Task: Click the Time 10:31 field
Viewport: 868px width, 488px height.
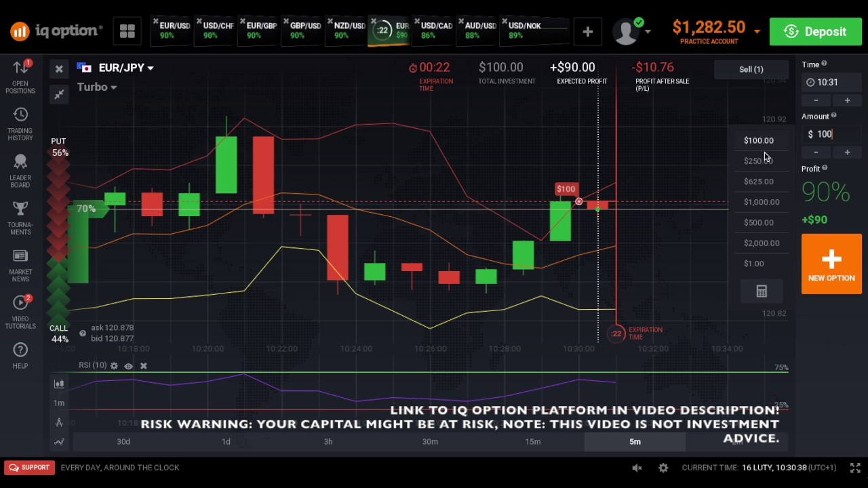Action: 832,82
